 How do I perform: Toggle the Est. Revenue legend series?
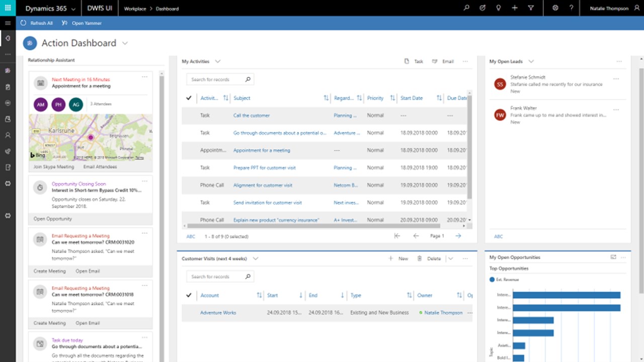(x=504, y=280)
